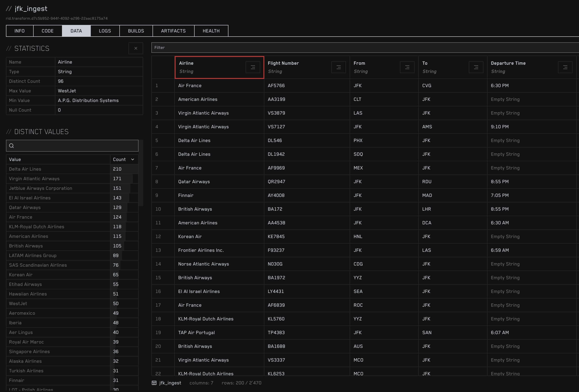Image resolution: width=579 pixels, height=392 pixels.
Task: Click the distinct values list scrollbar
Action: click(x=141, y=173)
